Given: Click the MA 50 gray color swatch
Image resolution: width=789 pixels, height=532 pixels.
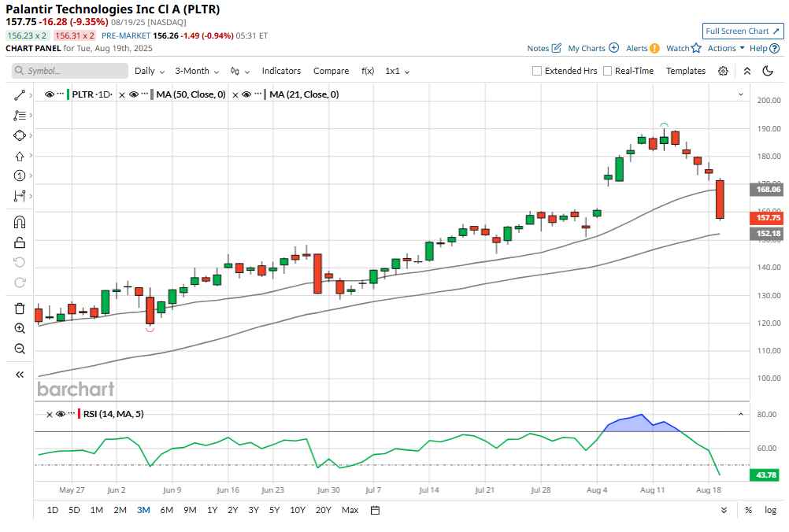Looking at the screenshot, I should coord(152,94).
